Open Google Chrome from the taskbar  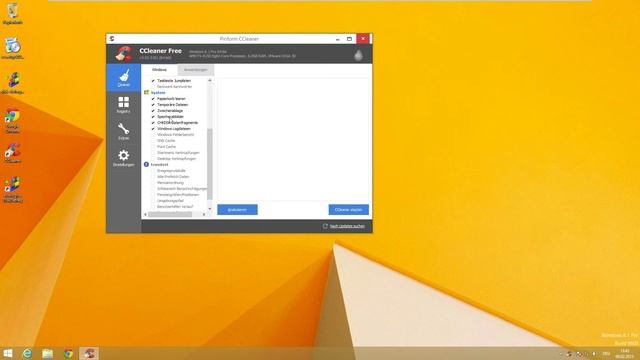pos(68,353)
